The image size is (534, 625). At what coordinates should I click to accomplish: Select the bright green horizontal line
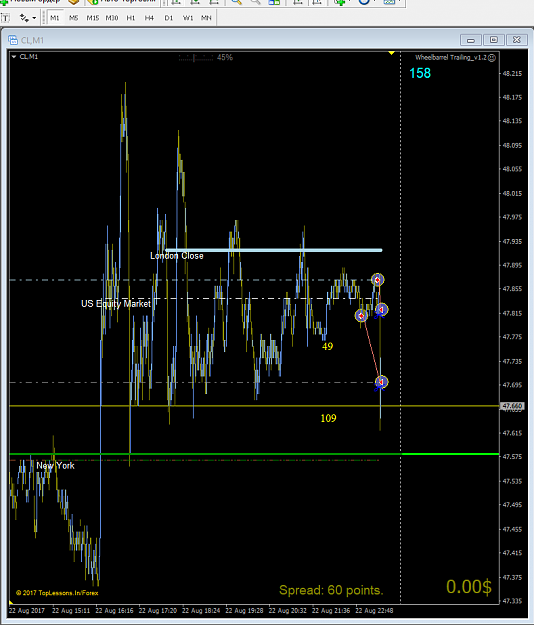click(254, 454)
